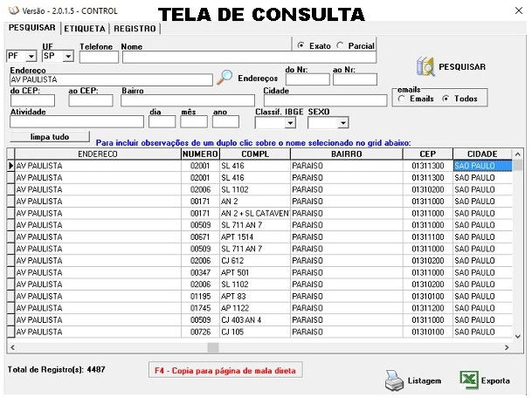Click the application icon in title bar

pyautogui.click(x=14, y=10)
